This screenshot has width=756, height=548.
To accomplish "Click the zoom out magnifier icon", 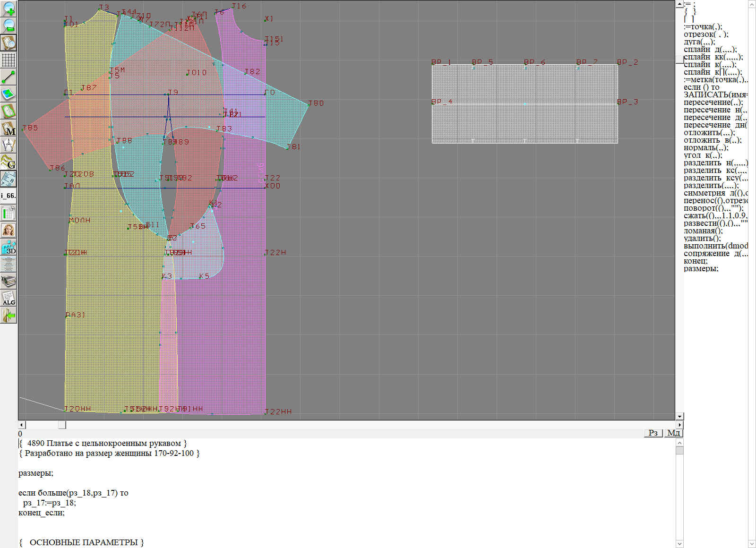I will click(x=9, y=26).
